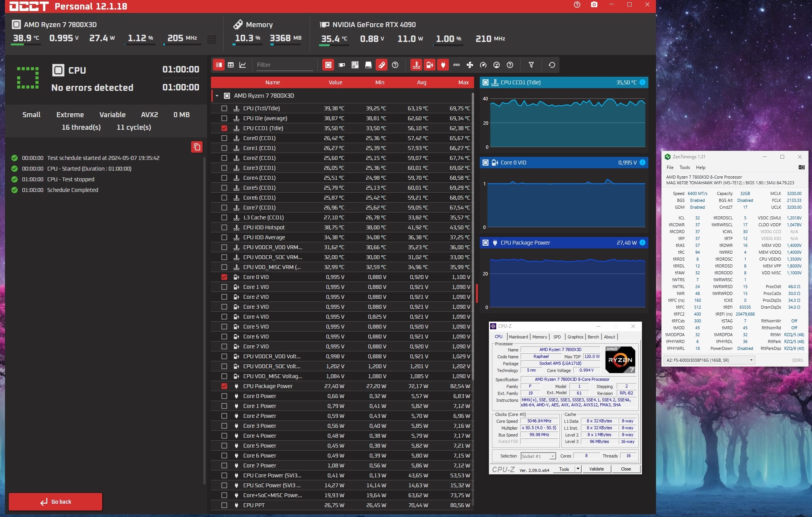812x517 pixels.
Task: Toggle fan sensor filter icon
Action: (470, 65)
